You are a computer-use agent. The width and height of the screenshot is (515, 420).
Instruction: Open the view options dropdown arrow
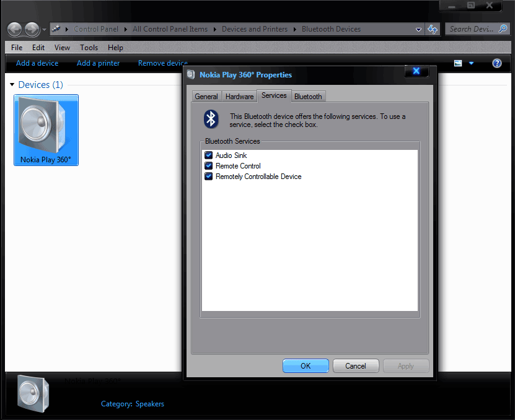472,63
